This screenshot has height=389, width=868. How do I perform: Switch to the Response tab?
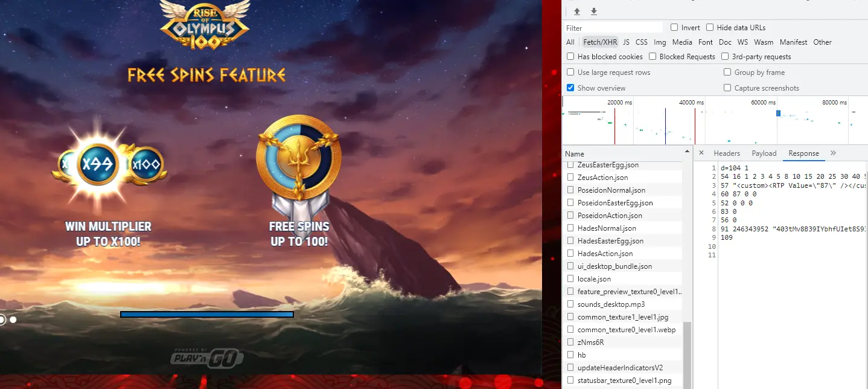[x=804, y=153]
